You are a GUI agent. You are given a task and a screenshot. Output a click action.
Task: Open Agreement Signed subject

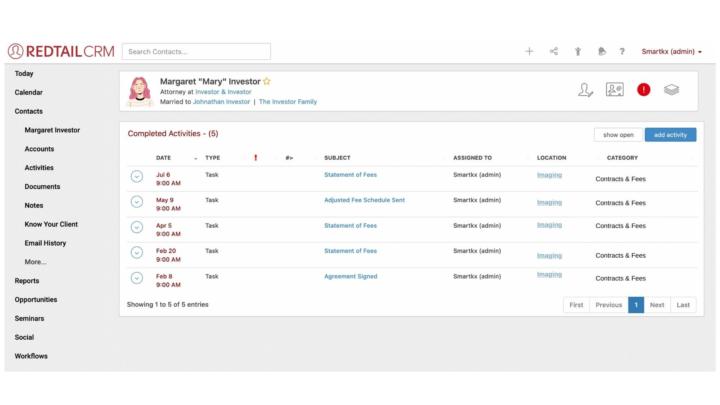[x=351, y=276]
